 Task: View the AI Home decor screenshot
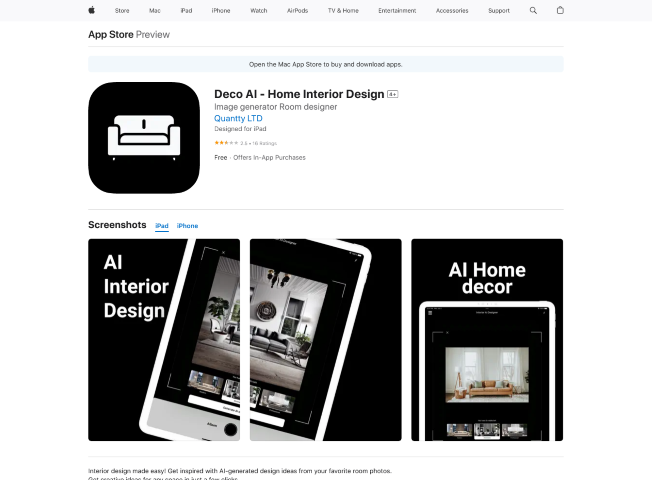click(x=487, y=340)
